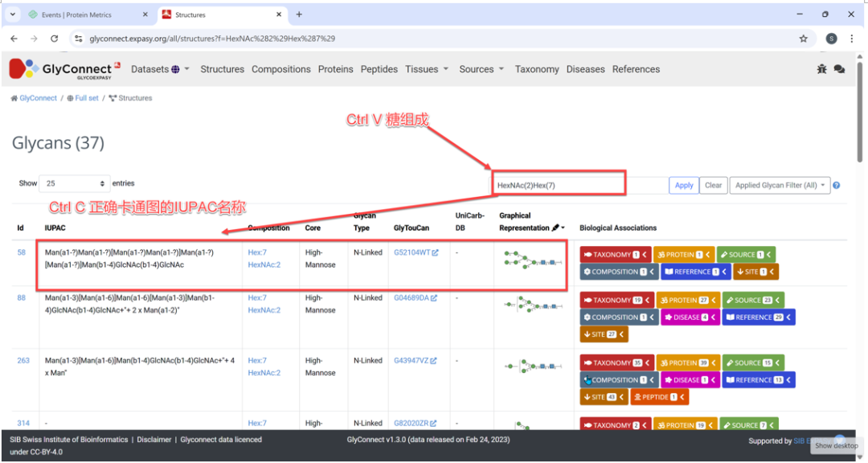Screen dimensions: 868x463
Task: Click the HexNAc(2)Hex(7) composition filter field
Action: click(x=559, y=185)
